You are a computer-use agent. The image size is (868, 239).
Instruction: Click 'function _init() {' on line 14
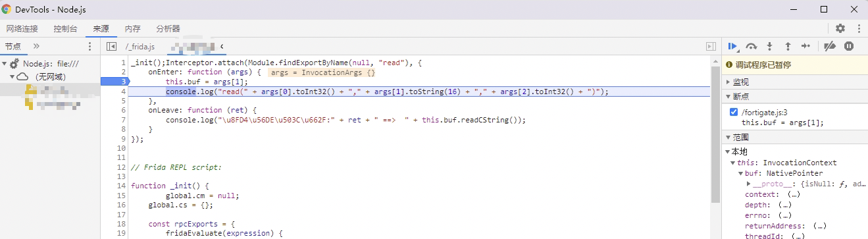170,186
